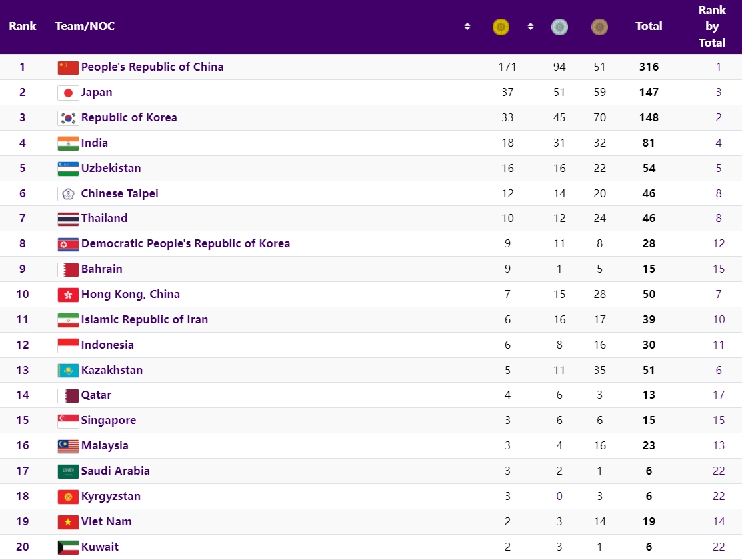
Task: Open the India team link
Action: [95, 143]
